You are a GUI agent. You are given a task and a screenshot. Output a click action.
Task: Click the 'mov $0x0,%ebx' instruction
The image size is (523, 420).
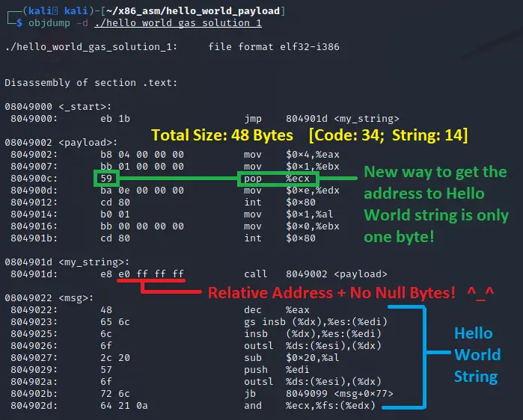coord(292,226)
